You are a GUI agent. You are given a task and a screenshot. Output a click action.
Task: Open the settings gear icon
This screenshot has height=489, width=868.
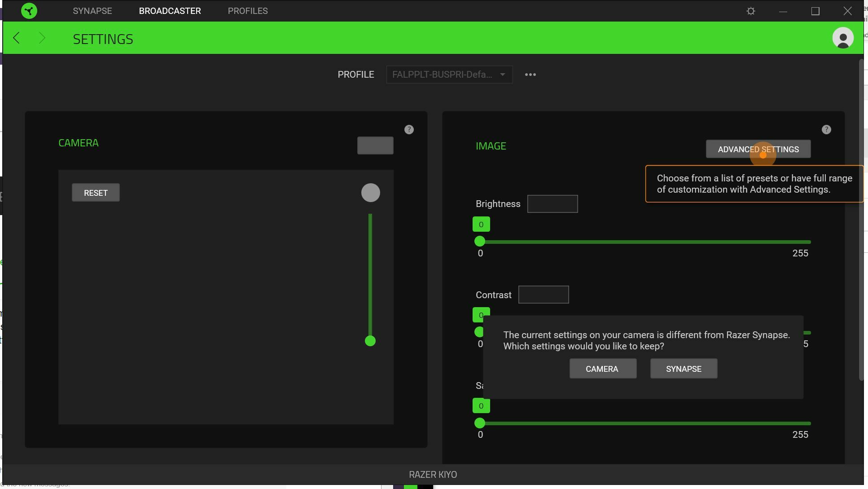[751, 11]
